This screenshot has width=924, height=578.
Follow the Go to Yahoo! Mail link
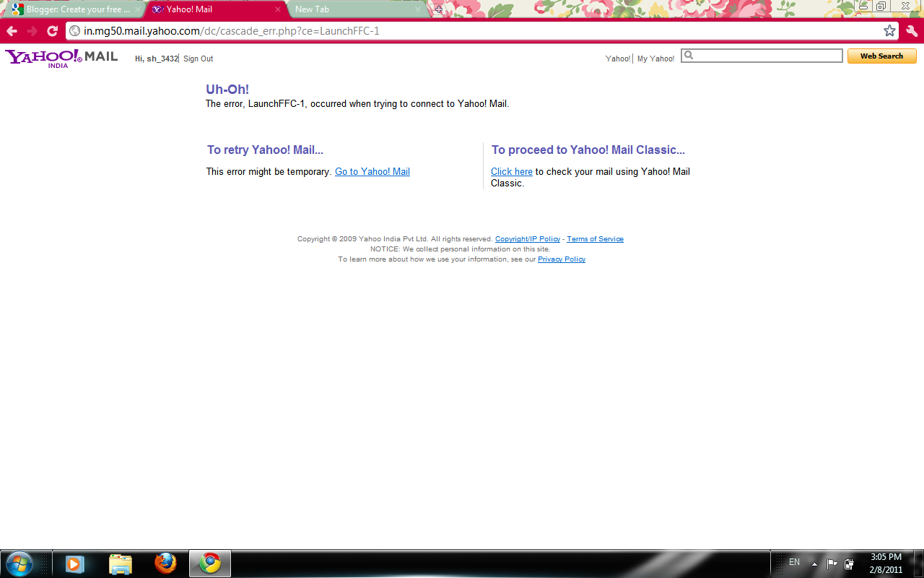point(372,172)
